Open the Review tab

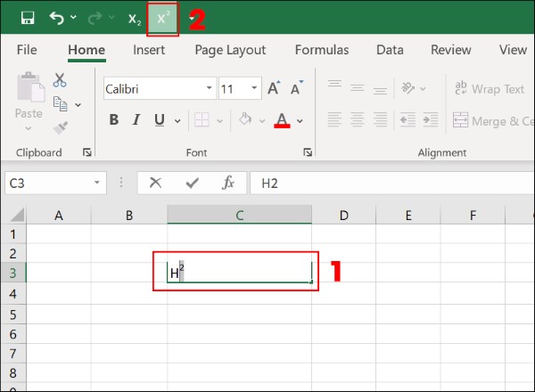450,50
